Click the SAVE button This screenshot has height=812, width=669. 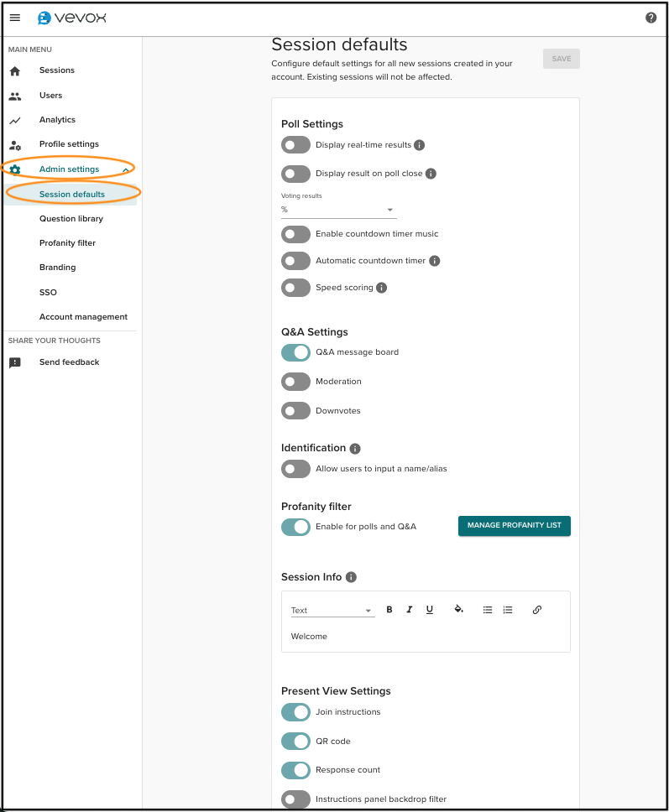[x=562, y=59]
